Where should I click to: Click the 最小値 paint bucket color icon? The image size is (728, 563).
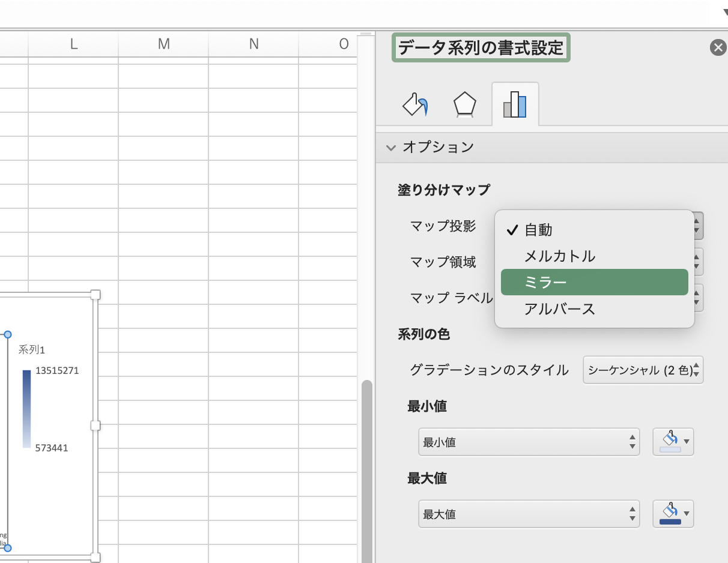(668, 442)
